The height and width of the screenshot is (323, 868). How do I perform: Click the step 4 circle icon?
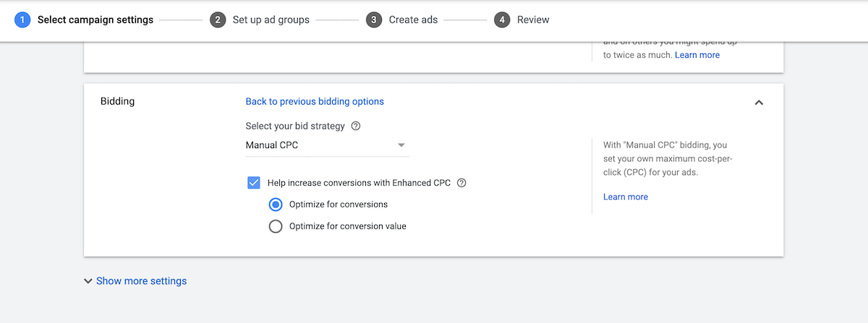502,20
